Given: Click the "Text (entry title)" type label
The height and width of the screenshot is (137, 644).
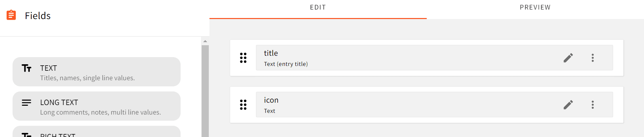Looking at the screenshot, I should coord(286,64).
